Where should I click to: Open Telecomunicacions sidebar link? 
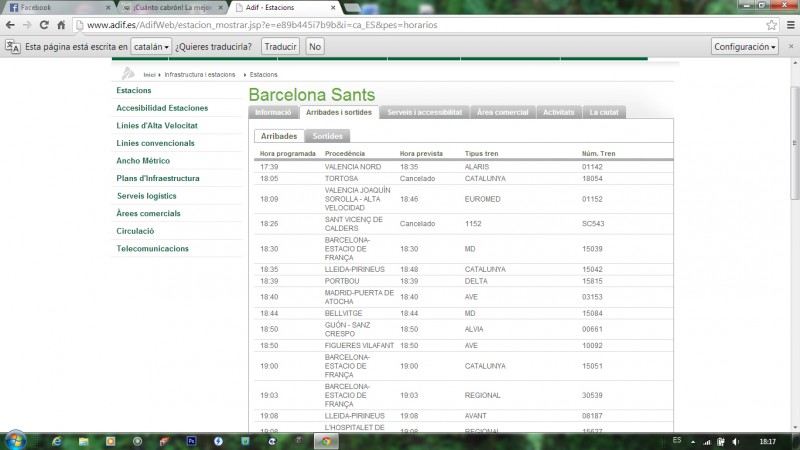[152, 248]
